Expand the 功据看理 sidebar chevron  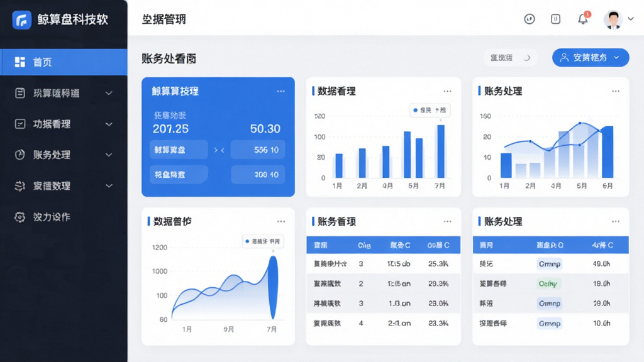coord(109,124)
